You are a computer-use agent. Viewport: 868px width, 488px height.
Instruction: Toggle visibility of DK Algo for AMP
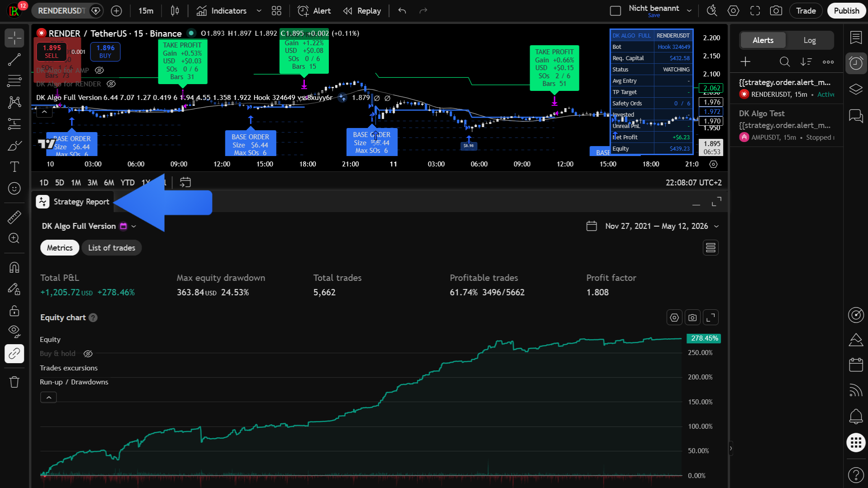(x=100, y=70)
